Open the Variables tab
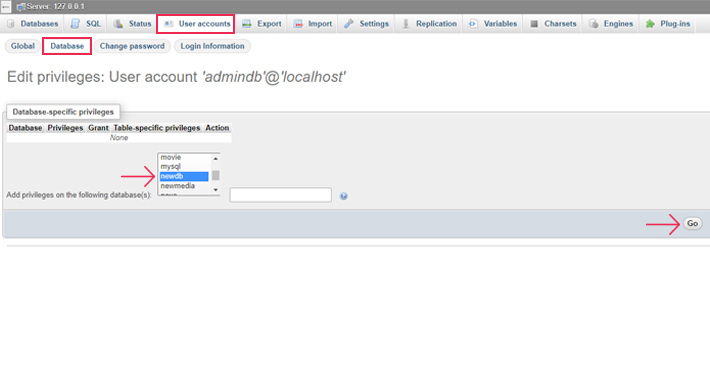Screen dimensions: 710x378 pyautogui.click(x=493, y=24)
